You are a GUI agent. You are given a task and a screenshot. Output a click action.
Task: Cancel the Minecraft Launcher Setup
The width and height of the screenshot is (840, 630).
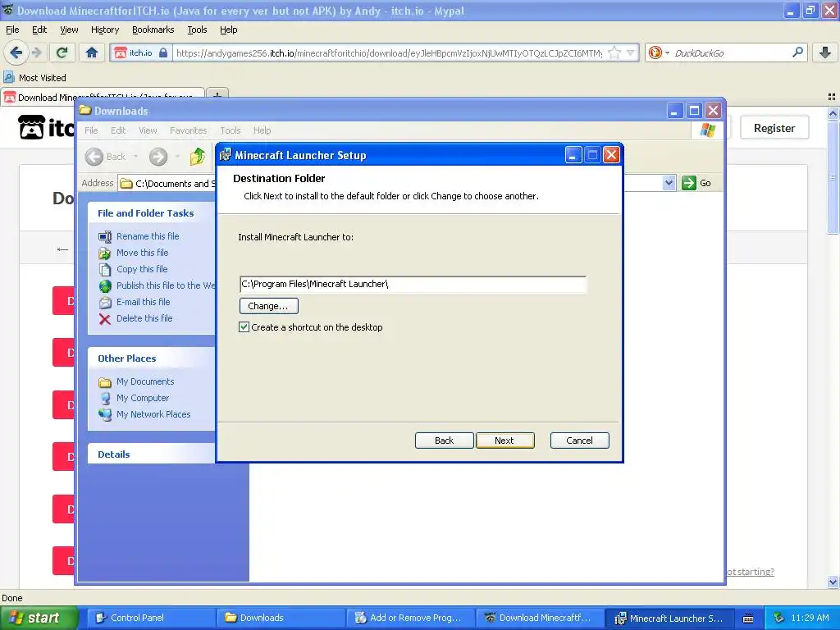click(580, 441)
